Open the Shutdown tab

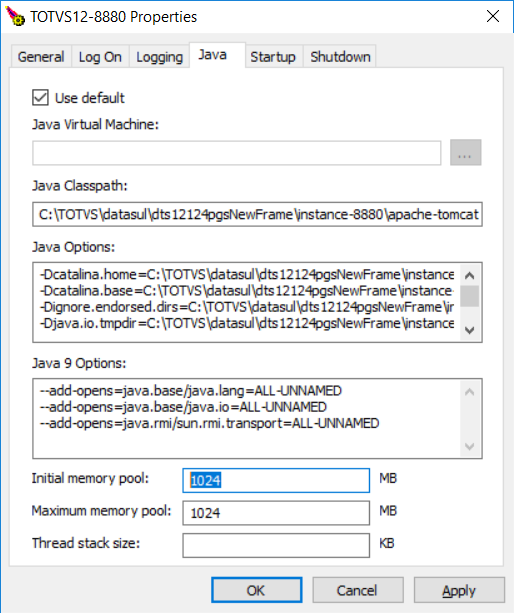340,57
